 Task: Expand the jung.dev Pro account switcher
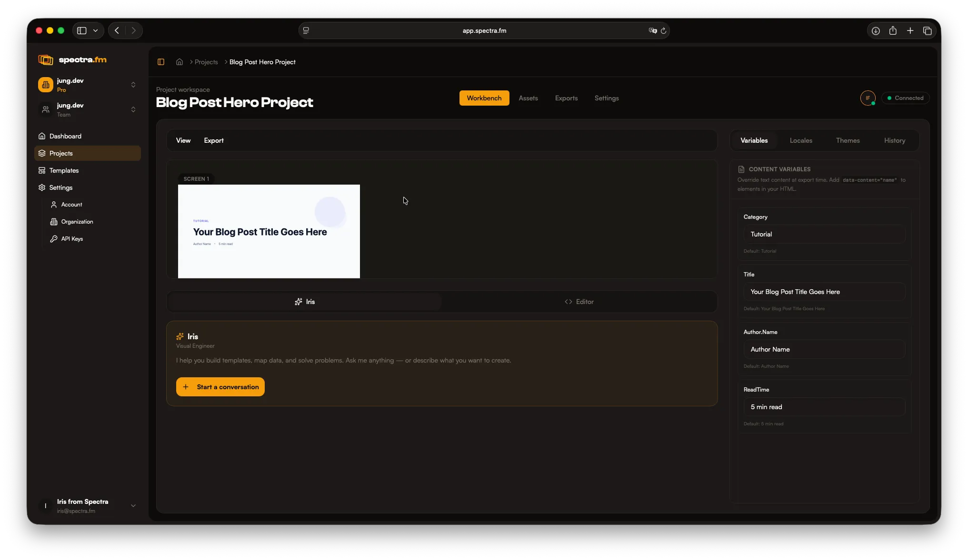133,85
